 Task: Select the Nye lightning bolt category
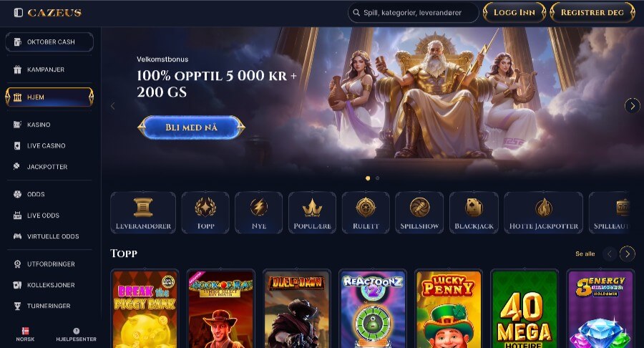pyautogui.click(x=259, y=213)
